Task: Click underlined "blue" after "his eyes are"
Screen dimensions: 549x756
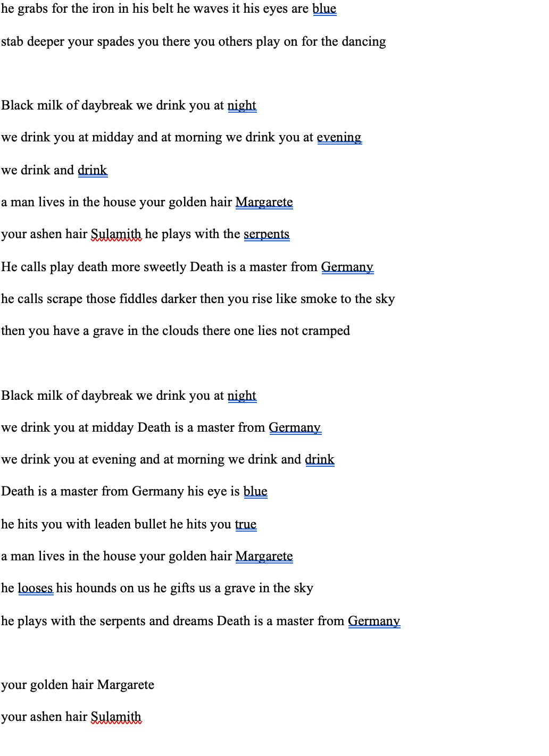Action: [325, 9]
